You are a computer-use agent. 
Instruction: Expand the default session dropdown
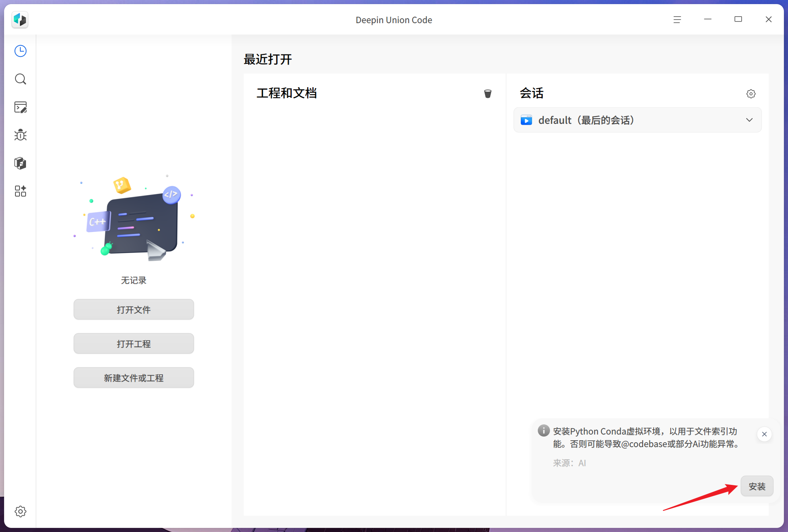click(x=749, y=120)
